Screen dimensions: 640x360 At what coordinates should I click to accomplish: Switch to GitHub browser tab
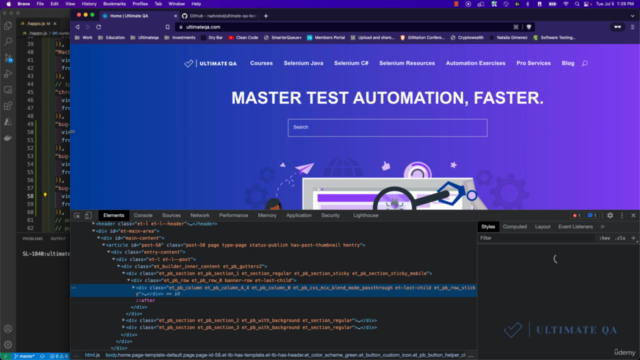pyautogui.click(x=219, y=16)
